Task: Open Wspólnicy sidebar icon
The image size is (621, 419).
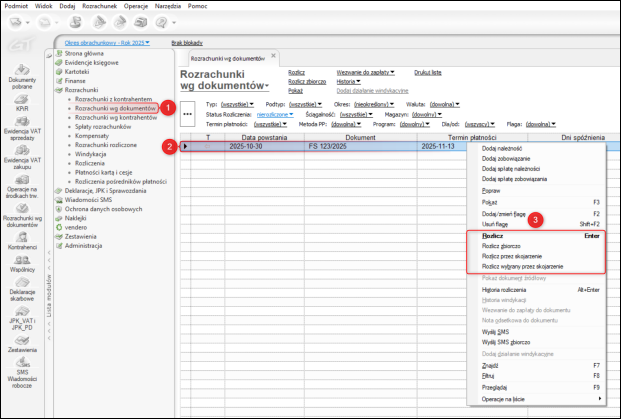Action: 22,263
